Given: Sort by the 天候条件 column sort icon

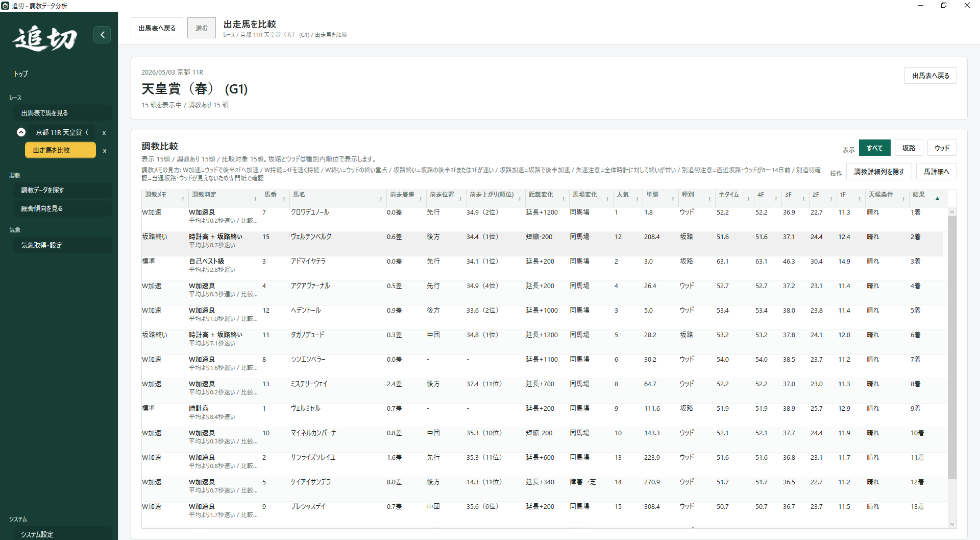Looking at the screenshot, I should click(x=903, y=199).
